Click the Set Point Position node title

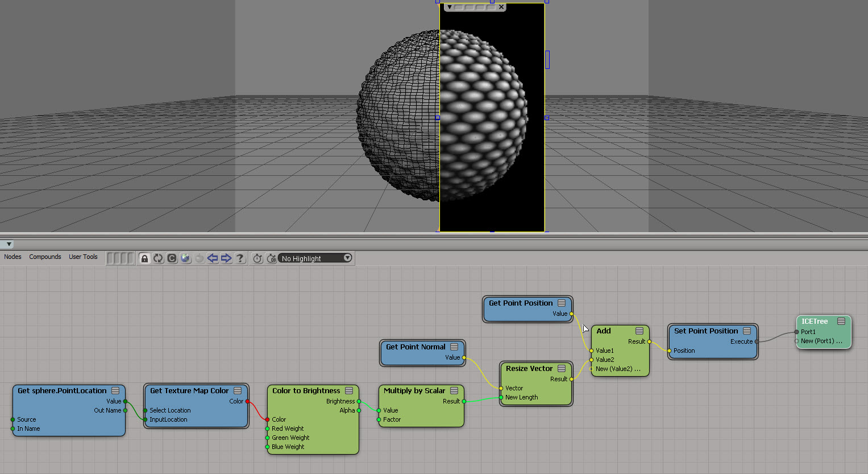coord(706,331)
